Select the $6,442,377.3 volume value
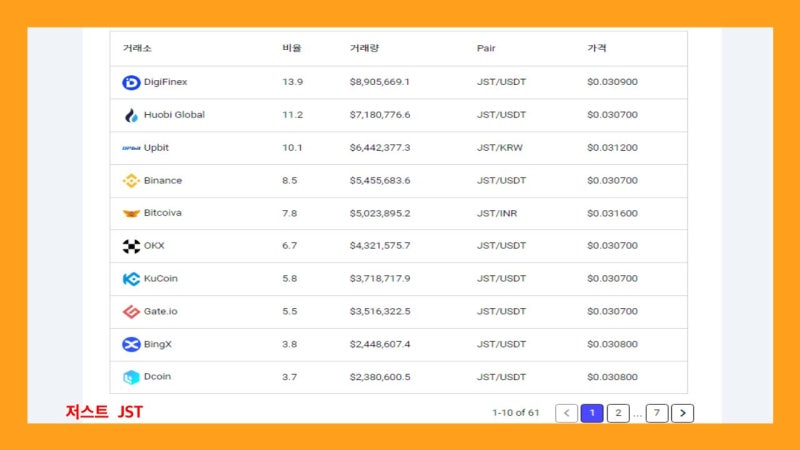The width and height of the screenshot is (800, 450). coord(380,147)
